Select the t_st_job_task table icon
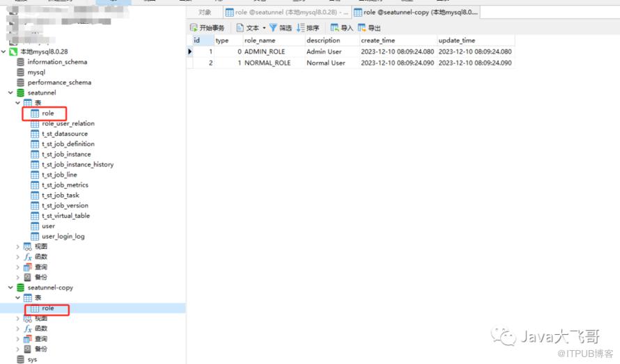Image resolution: width=620 pixels, height=364 pixels. click(35, 196)
